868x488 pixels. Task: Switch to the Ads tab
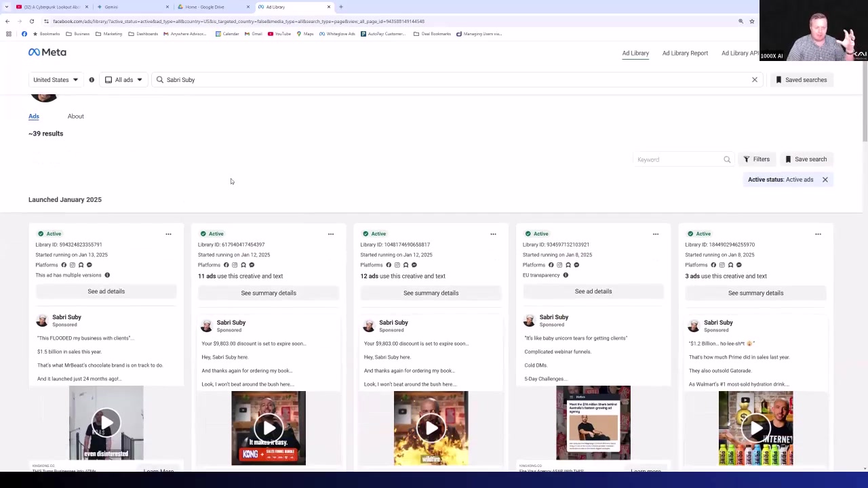coord(34,117)
